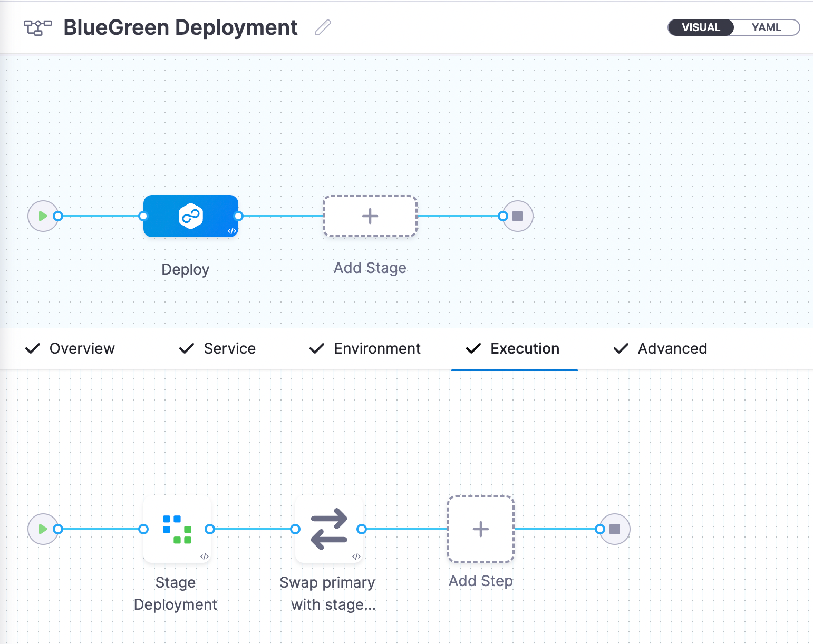This screenshot has width=813, height=644.
Task: Click the pipeline end stop node
Action: [518, 216]
